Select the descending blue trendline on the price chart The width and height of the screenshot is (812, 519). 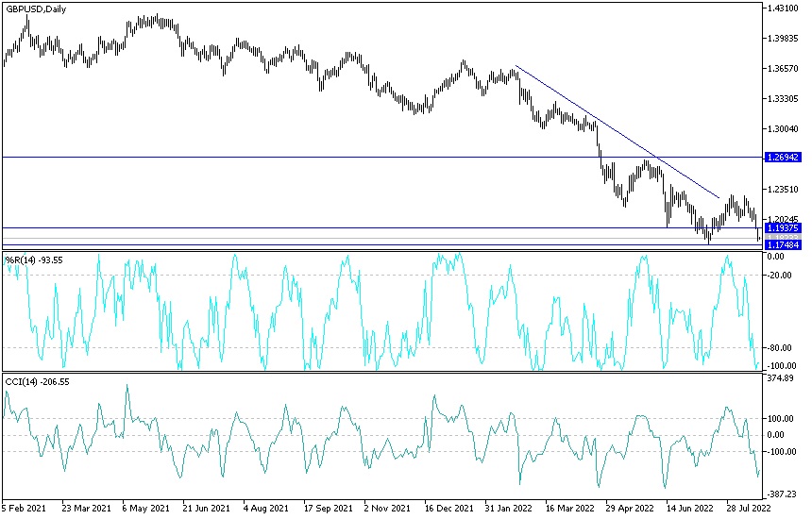click(617, 131)
